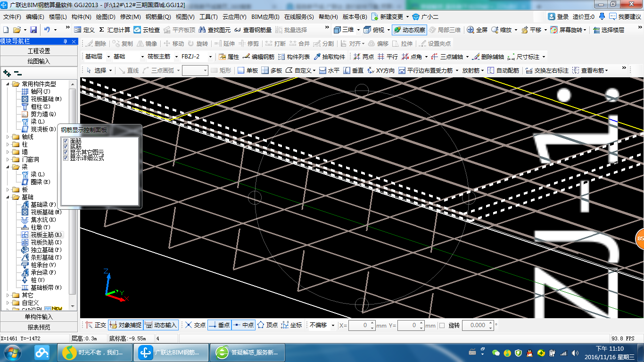Image resolution: width=644 pixels, height=362 pixels.
Task: Open the BIM应用(I) menu
Action: 265,16
